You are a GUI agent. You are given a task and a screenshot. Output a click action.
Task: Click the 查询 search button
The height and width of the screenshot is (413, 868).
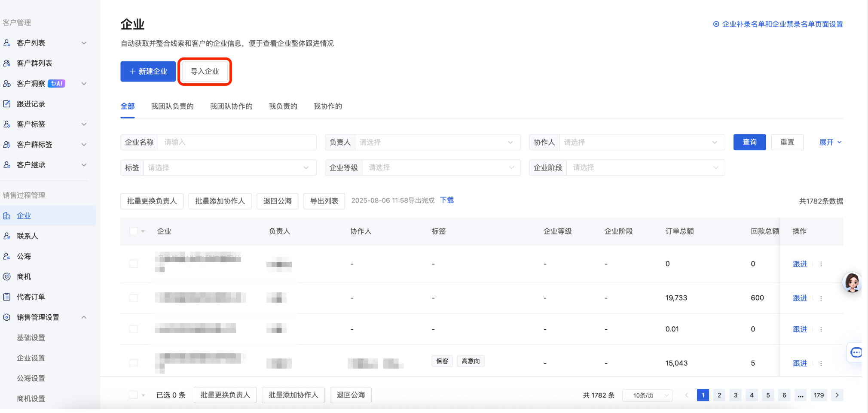tap(749, 142)
